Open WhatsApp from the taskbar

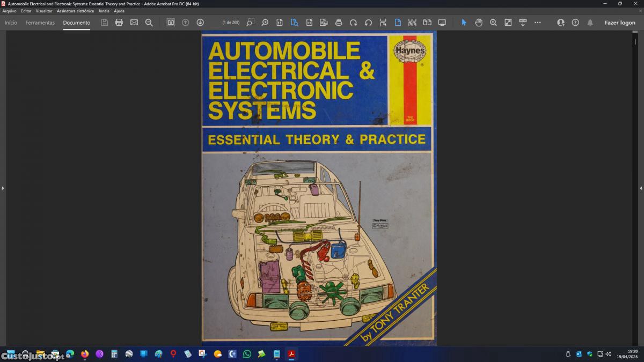click(247, 354)
